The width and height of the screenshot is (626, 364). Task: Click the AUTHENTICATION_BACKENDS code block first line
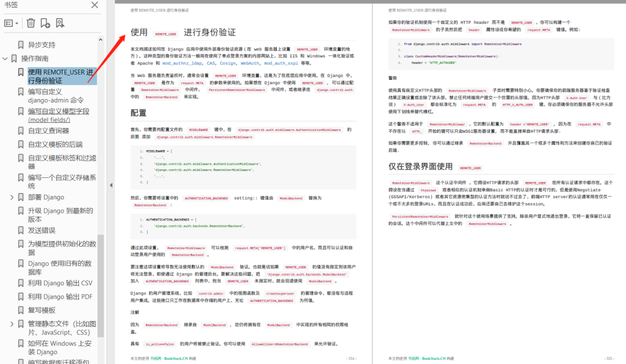tap(171, 220)
